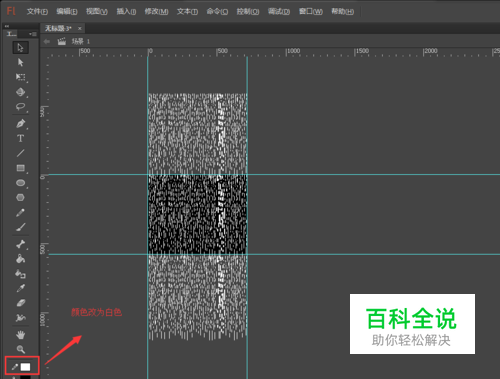Select the Oval tool
500x379 pixels.
coord(20,183)
